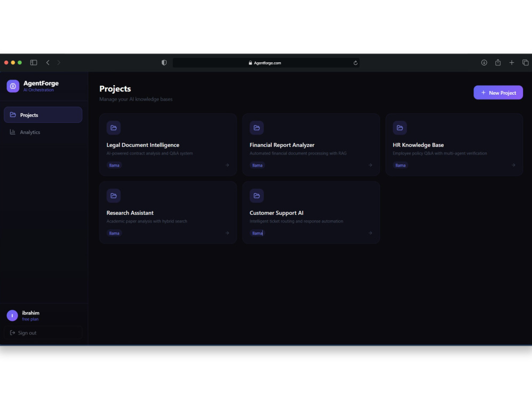
Task: Click the Sign out arrow icon
Action: pyautogui.click(x=13, y=333)
